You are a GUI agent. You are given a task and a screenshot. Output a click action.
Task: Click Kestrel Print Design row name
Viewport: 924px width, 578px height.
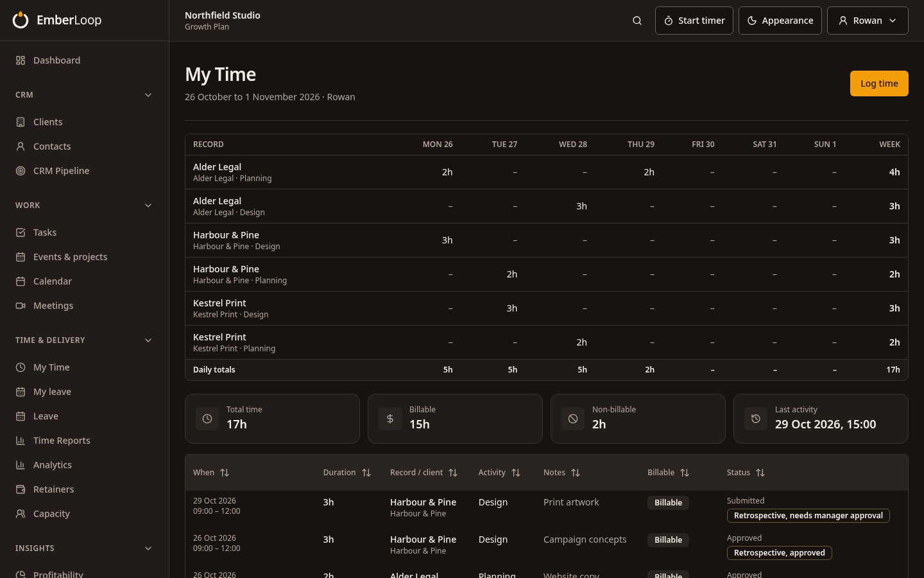pyautogui.click(x=219, y=303)
